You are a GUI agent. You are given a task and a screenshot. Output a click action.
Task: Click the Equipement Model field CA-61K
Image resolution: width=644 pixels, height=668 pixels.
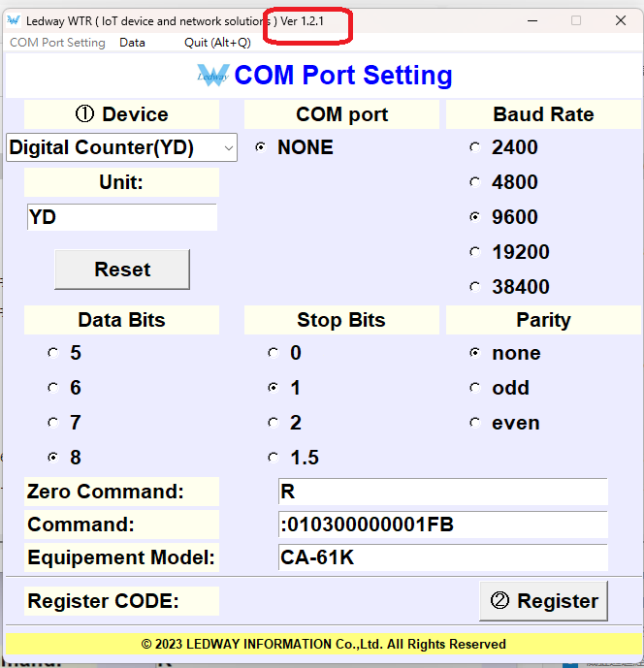tap(443, 557)
